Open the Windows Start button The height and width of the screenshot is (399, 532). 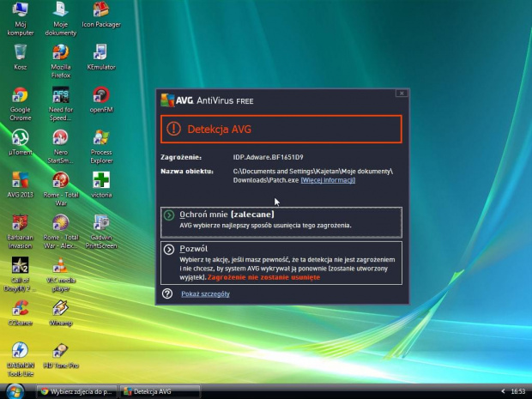tap(15, 391)
